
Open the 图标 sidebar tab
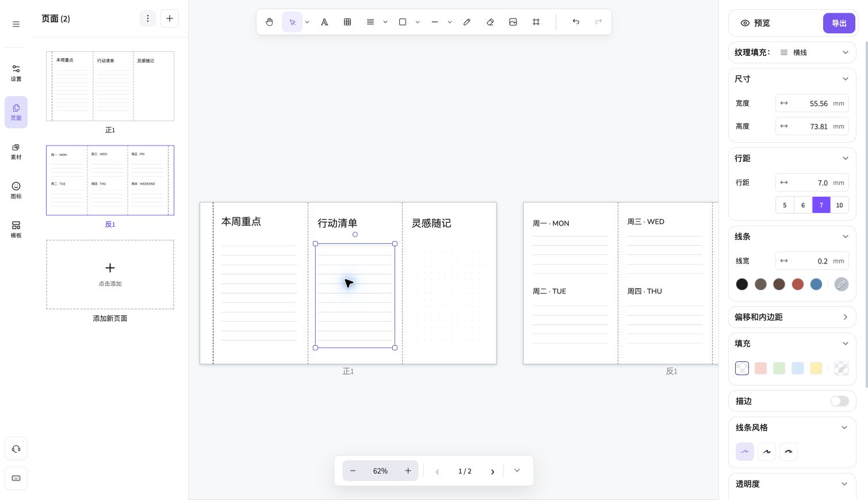(x=16, y=190)
